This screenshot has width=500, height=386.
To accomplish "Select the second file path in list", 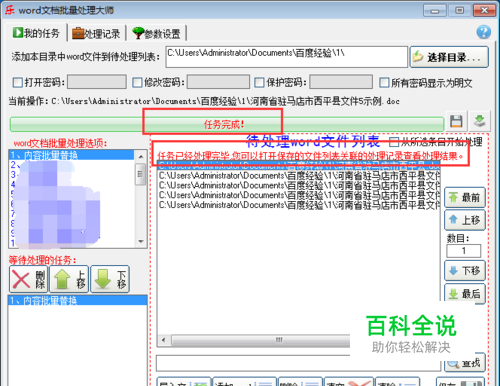I will pyautogui.click(x=299, y=175).
